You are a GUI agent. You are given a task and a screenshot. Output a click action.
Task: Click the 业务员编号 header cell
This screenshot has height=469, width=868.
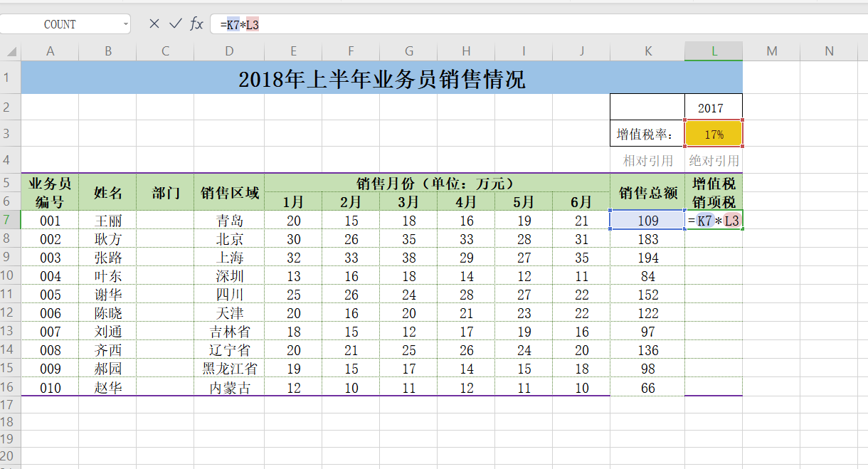(x=50, y=192)
